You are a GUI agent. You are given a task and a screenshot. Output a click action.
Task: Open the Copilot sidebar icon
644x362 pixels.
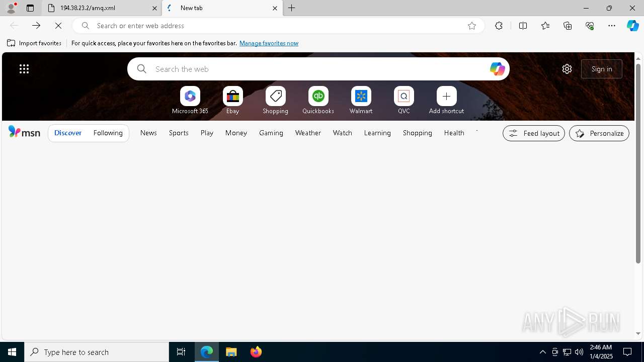(633, 26)
